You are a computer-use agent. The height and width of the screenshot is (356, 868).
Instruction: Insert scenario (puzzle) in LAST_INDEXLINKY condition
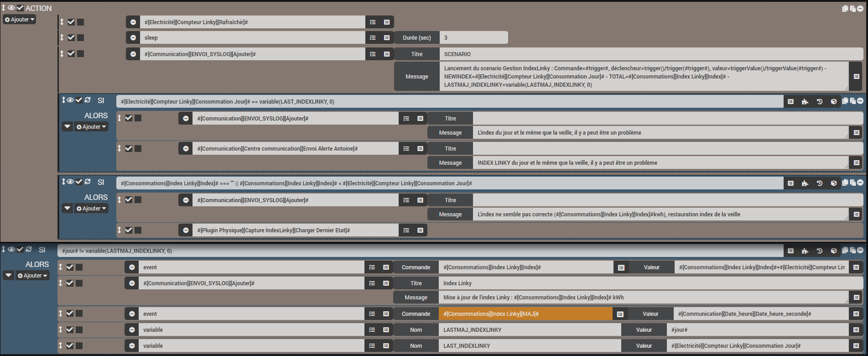click(805, 101)
